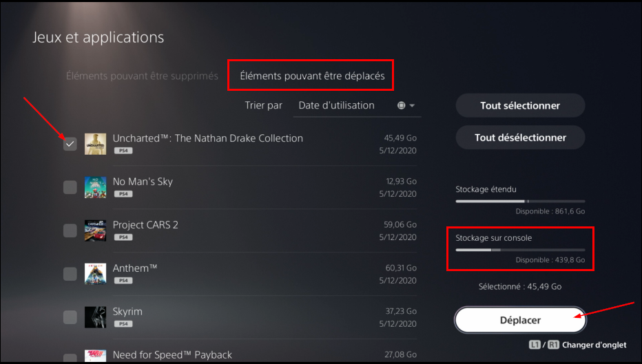Uncheck the Uncharted Nathan Drake Collection checkbox
642x364 pixels.
pyautogui.click(x=70, y=144)
